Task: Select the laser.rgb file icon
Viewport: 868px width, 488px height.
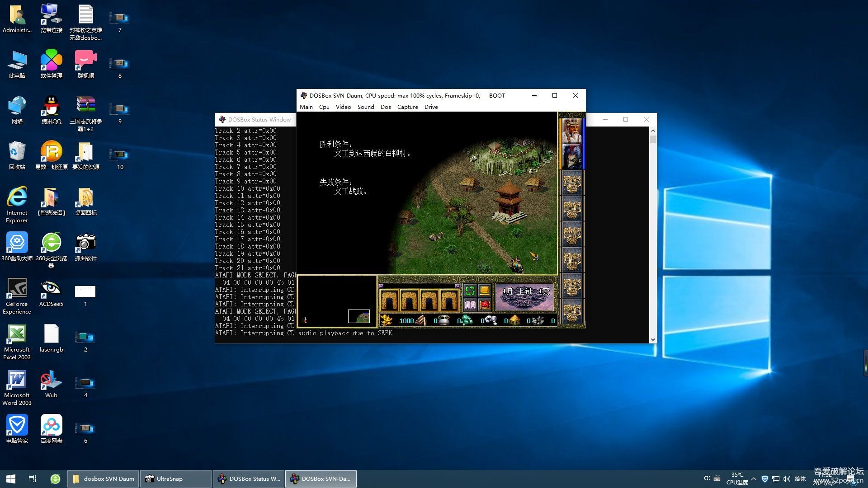Action: point(51,338)
